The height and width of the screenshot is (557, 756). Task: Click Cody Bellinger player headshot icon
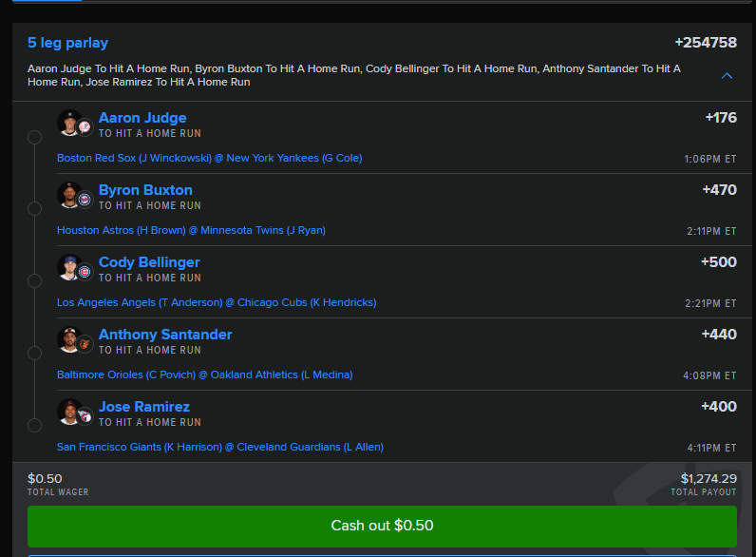click(x=69, y=267)
